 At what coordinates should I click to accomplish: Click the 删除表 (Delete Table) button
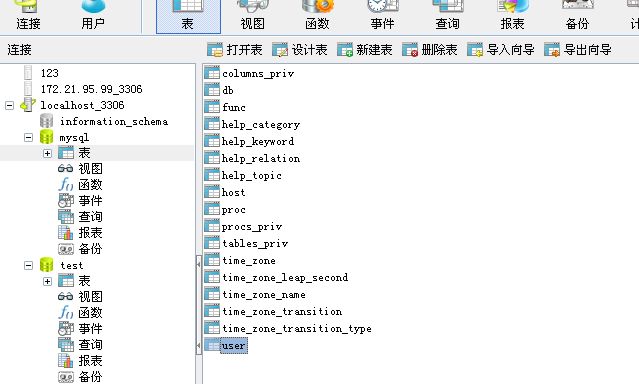pos(430,50)
